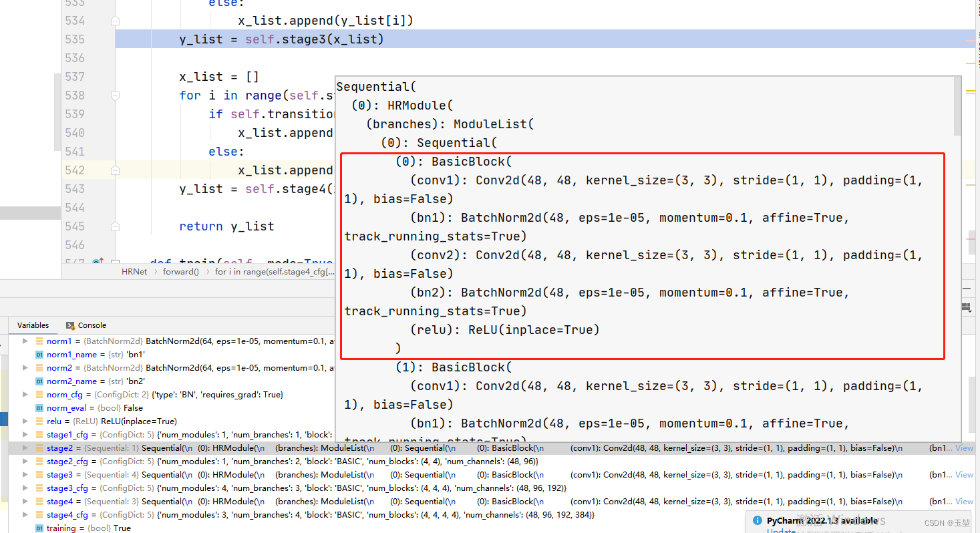Viewport: 980px width, 533px height.
Task: Collapse the code fold at line 534
Action: tap(115, 21)
